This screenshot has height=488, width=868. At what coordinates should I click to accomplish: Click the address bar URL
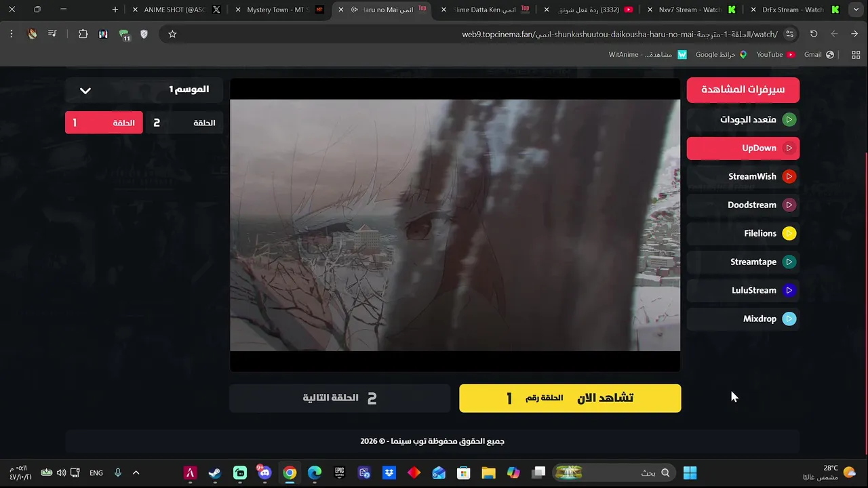tap(619, 34)
